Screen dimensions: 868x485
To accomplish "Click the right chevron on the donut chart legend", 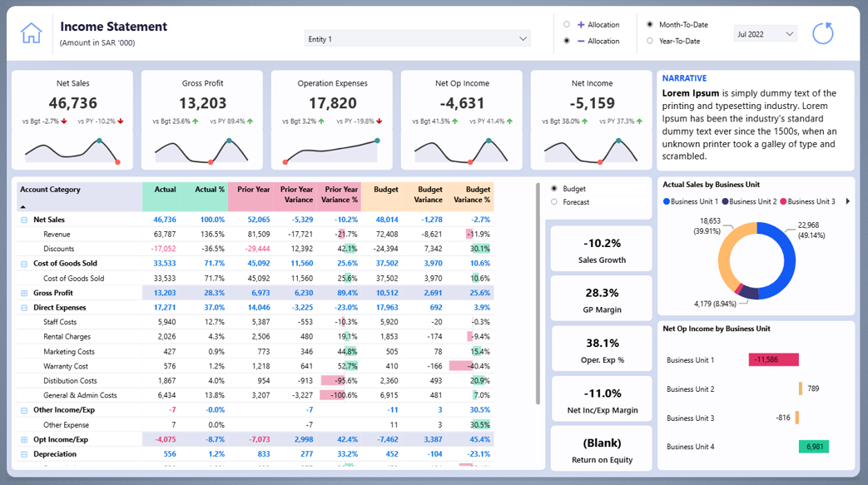I will click(847, 200).
